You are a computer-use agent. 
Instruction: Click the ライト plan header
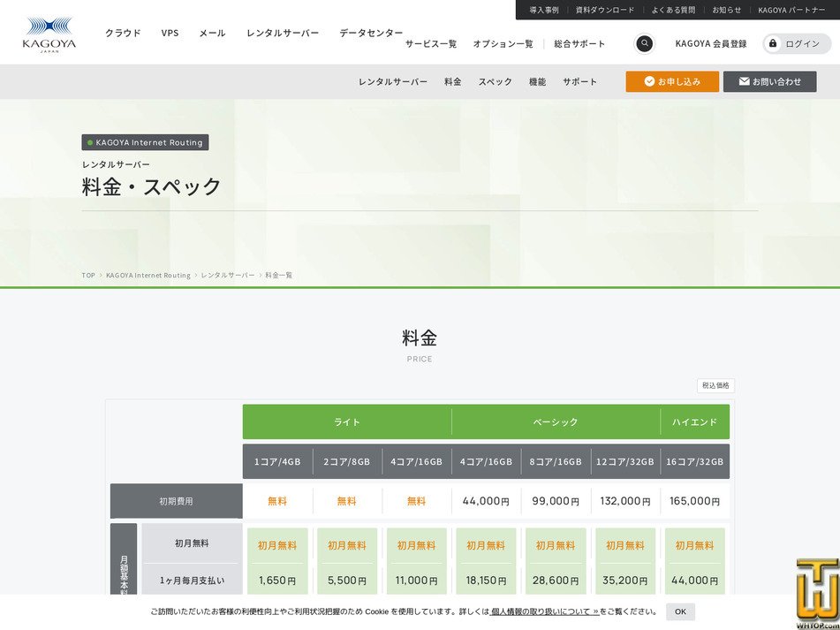coord(347,421)
